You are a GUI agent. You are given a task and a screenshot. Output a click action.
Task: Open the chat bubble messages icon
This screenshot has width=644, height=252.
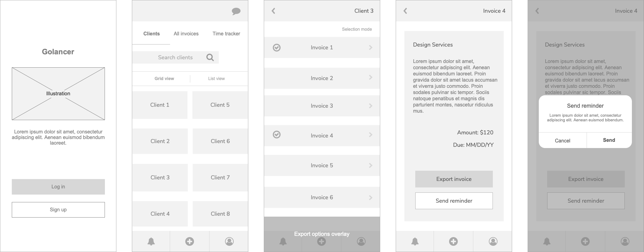click(x=236, y=11)
